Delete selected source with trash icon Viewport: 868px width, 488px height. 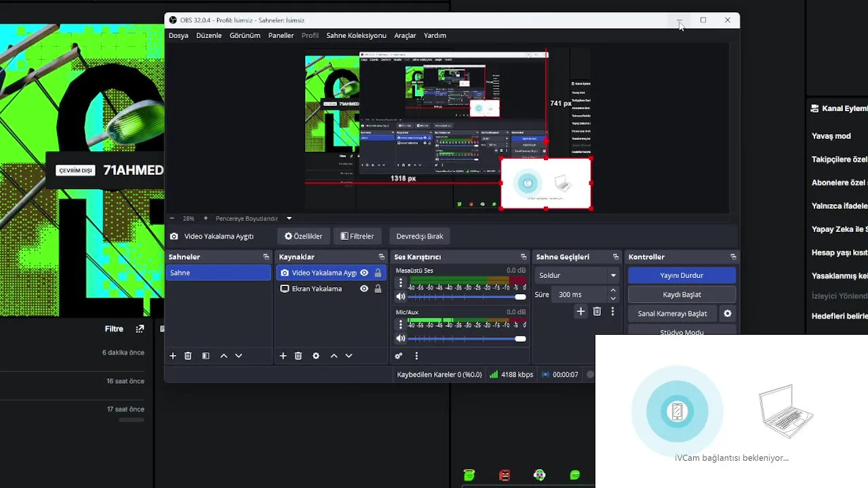pyautogui.click(x=298, y=356)
